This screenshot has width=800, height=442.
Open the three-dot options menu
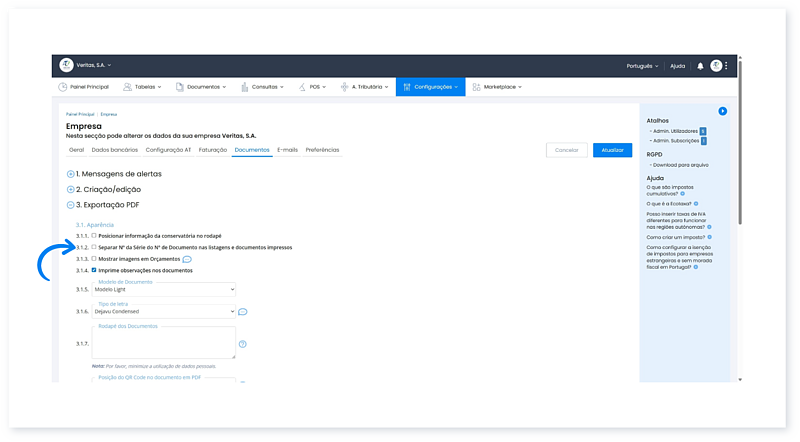[x=726, y=65]
